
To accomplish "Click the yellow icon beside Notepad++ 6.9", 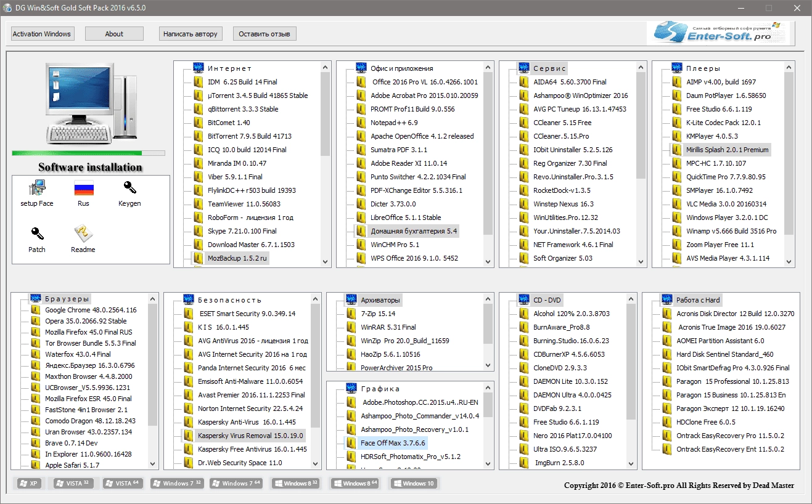I will pyautogui.click(x=361, y=123).
